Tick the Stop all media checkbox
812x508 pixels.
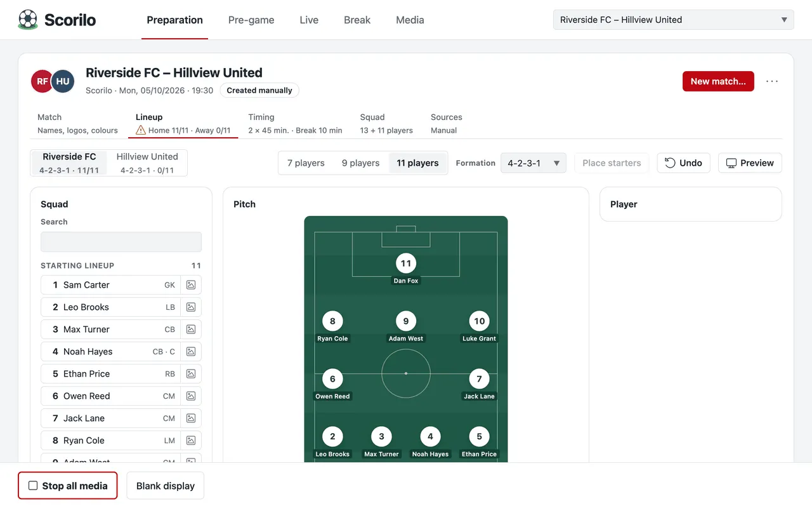(x=33, y=486)
